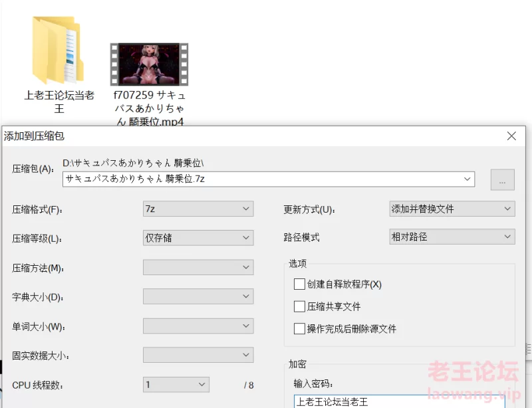This screenshot has height=408, width=532.
Task: Click the f707259 mp4 file name label
Action: pos(149,108)
